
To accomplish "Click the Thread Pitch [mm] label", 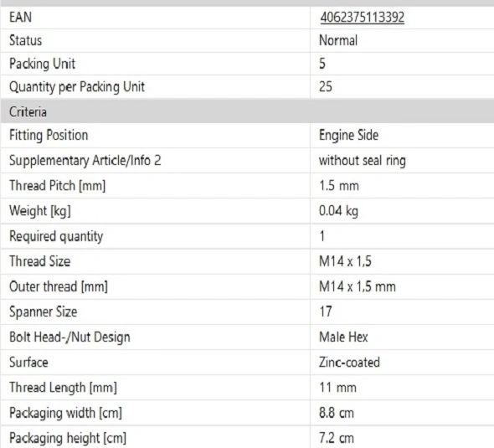I will [x=57, y=186].
